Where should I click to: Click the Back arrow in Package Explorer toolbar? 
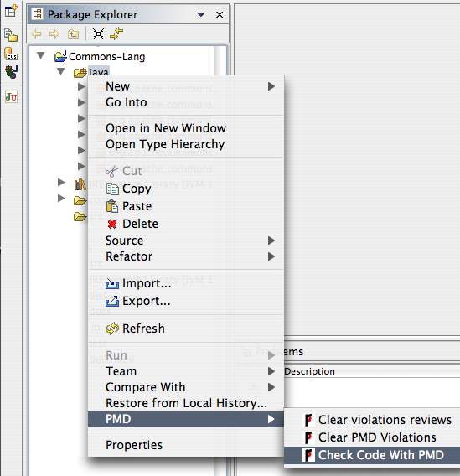pos(36,34)
